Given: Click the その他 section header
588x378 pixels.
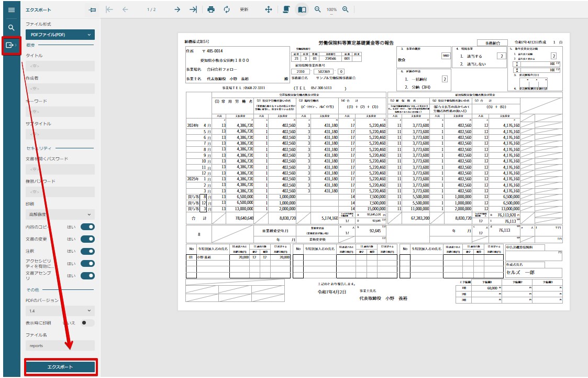Looking at the screenshot, I should 32,290.
